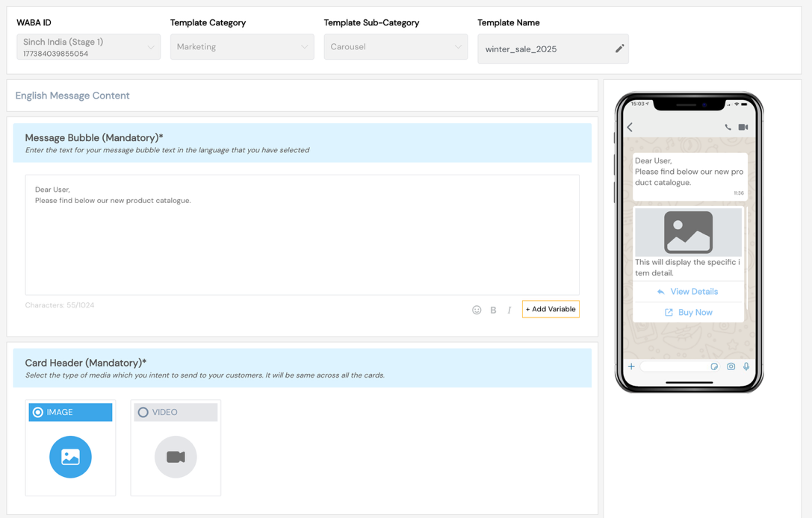The height and width of the screenshot is (518, 812).
Task: Edit template name with pencil icon
Action: click(x=619, y=49)
